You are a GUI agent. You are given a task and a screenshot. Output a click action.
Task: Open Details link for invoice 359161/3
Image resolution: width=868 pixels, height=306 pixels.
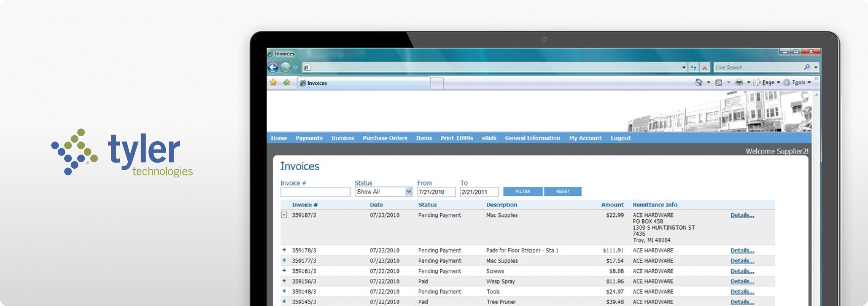pos(742,271)
